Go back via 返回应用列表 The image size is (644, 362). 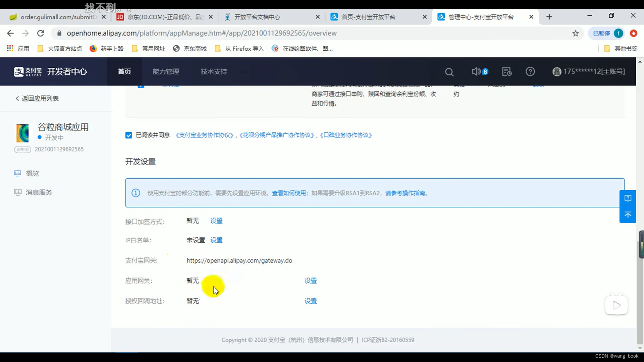[37, 99]
